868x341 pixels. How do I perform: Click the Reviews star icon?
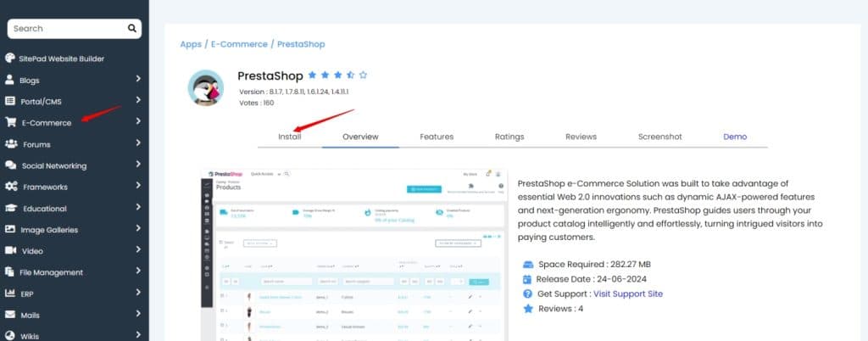click(x=527, y=308)
